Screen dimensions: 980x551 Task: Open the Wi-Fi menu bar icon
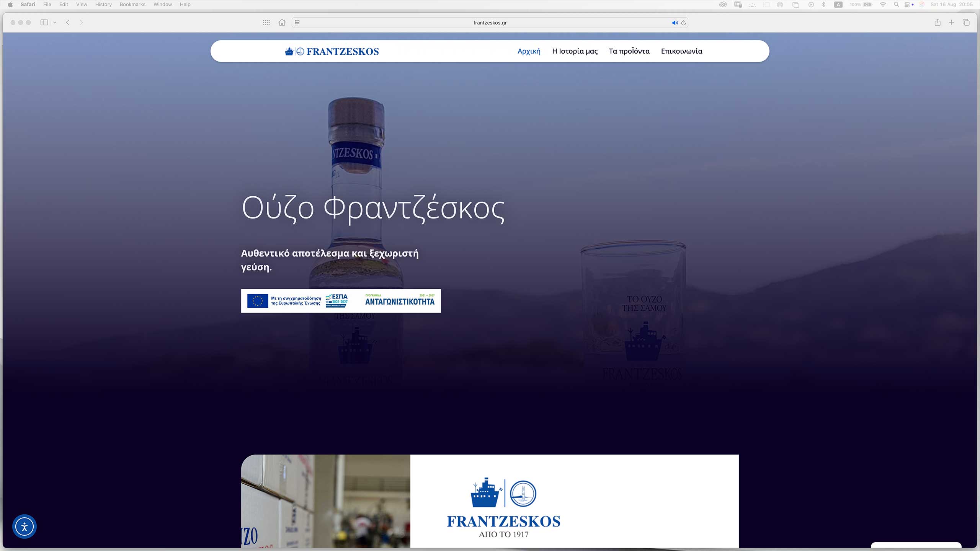[883, 5]
